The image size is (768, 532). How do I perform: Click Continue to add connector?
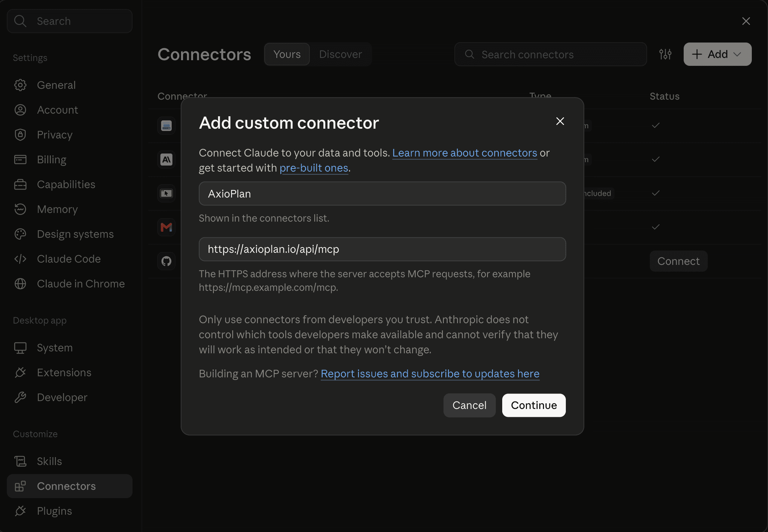click(534, 405)
